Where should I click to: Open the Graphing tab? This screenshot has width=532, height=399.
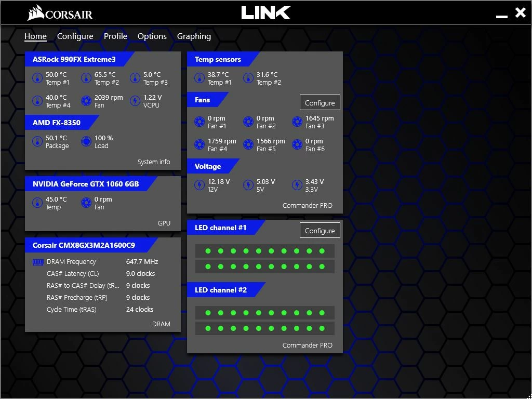[x=194, y=36]
